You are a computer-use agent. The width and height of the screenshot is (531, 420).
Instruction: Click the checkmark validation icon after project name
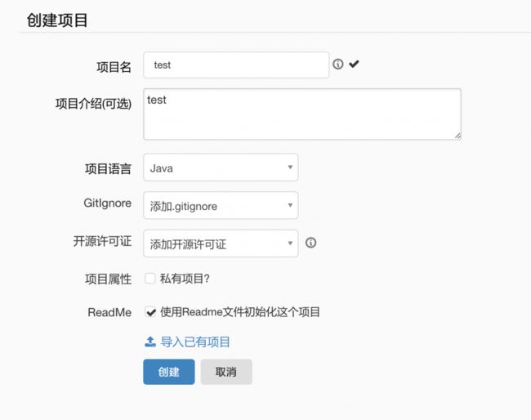(x=354, y=64)
